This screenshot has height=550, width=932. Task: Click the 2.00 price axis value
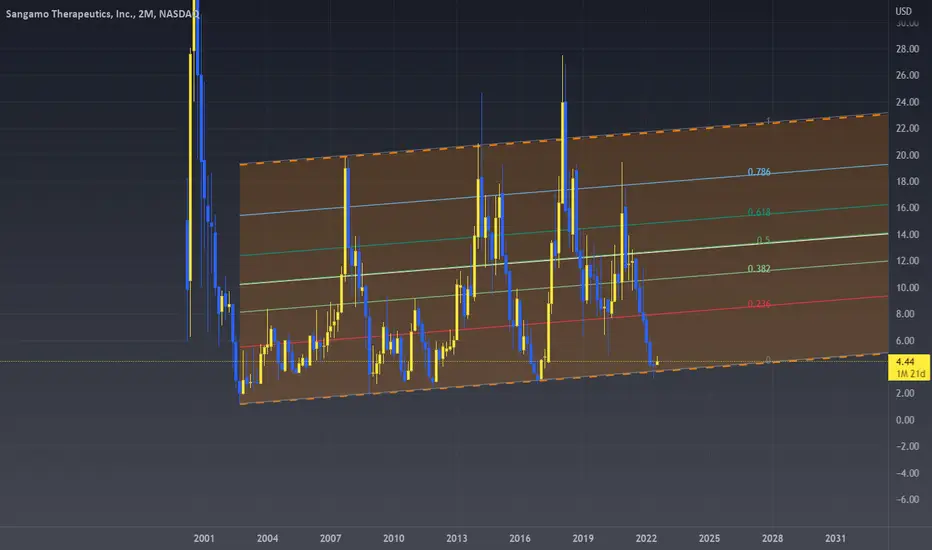905,393
